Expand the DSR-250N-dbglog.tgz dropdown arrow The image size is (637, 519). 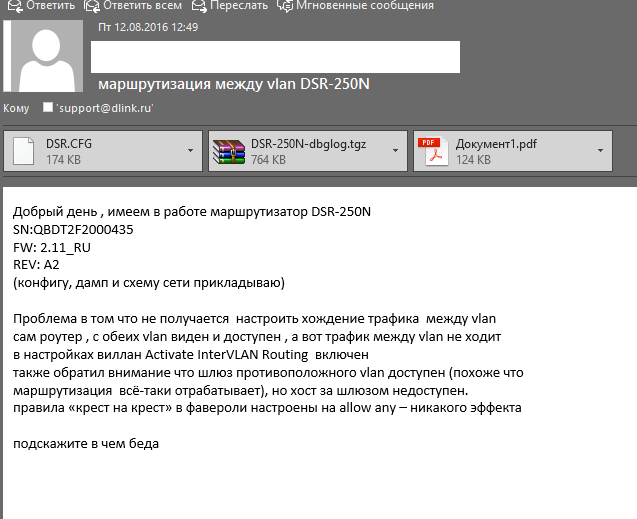click(395, 151)
